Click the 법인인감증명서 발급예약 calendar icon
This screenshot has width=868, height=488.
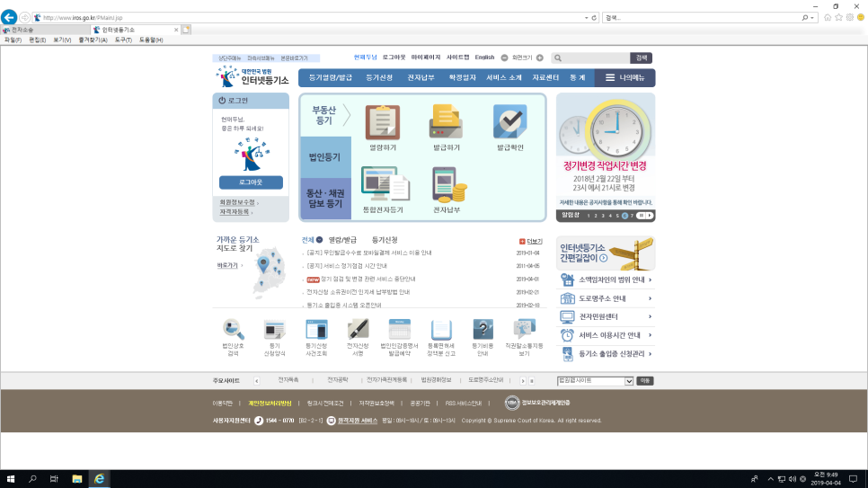click(x=399, y=329)
